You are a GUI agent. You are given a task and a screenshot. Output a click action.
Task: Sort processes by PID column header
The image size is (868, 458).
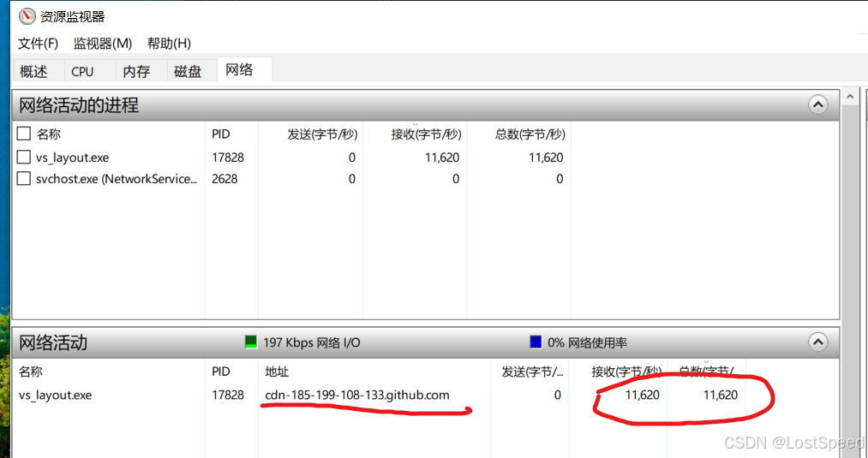(x=221, y=134)
